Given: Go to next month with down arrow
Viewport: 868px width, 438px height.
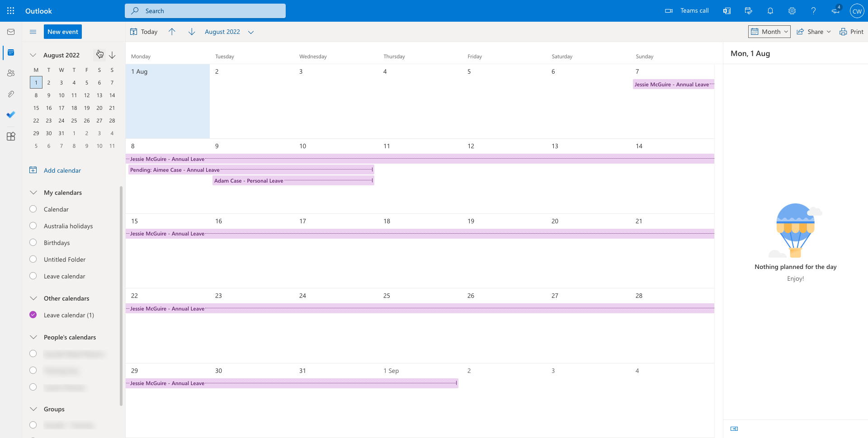Looking at the screenshot, I should pos(192,32).
